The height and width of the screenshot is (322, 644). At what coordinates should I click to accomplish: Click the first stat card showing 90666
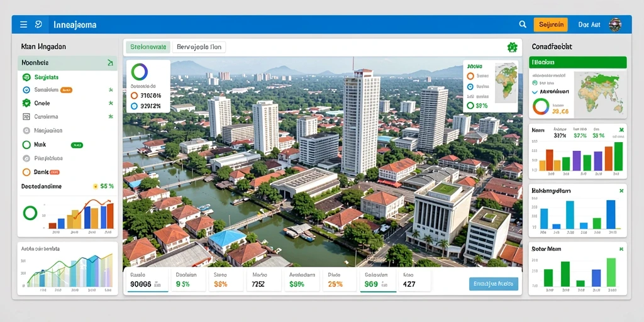coord(147,280)
